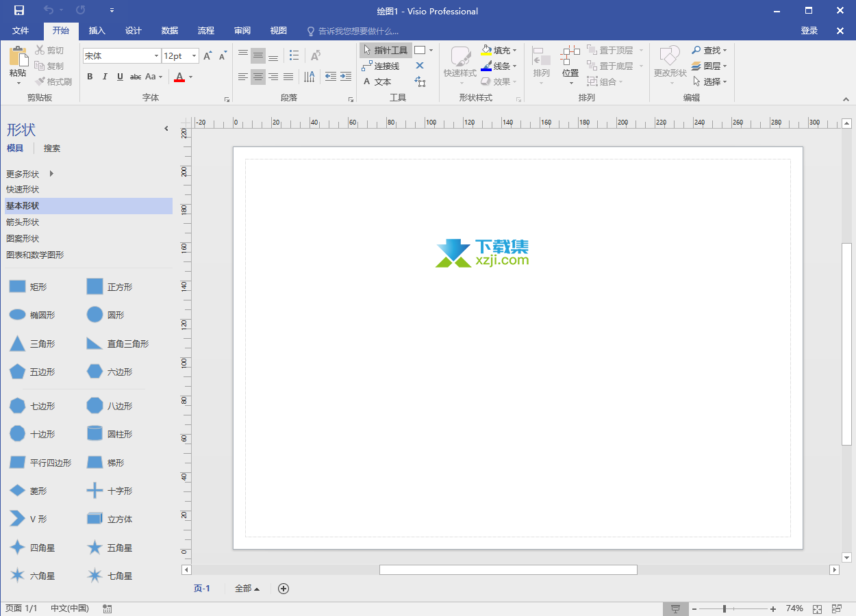
Task: Open the File (文件) tab
Action: pos(21,31)
